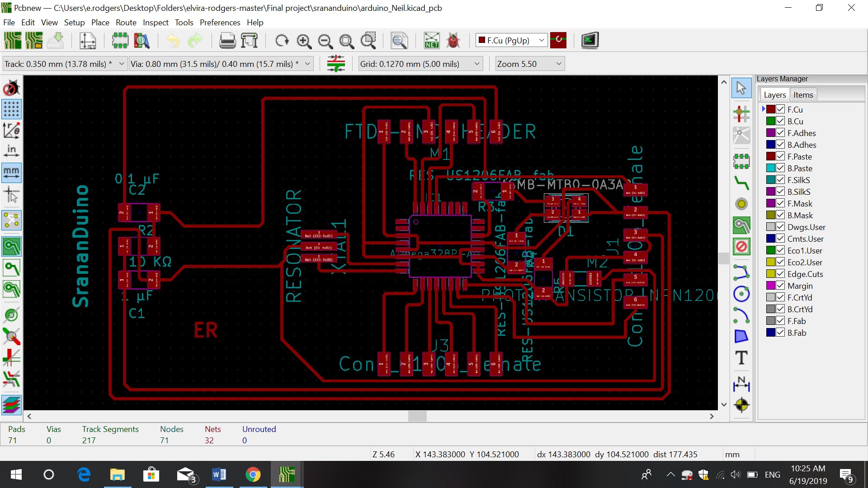Open the Python scripting console icon
Screen dimensions: 868x488
pos(590,41)
